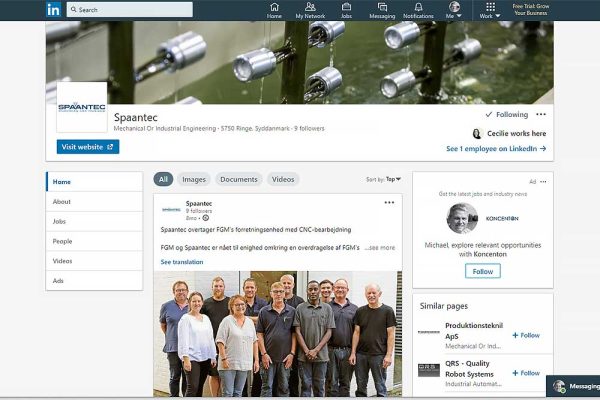Select the Videos tab in left sidebar
Viewport: 600px width, 400px height.
(x=94, y=261)
